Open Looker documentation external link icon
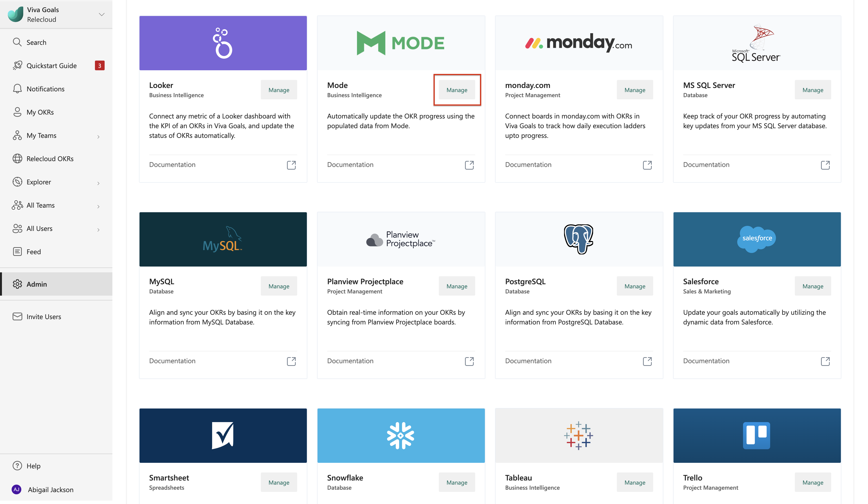The width and height of the screenshot is (868, 504). (291, 165)
